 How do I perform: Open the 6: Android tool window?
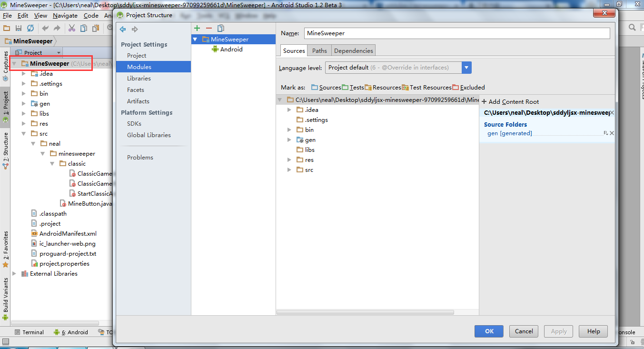(71, 332)
